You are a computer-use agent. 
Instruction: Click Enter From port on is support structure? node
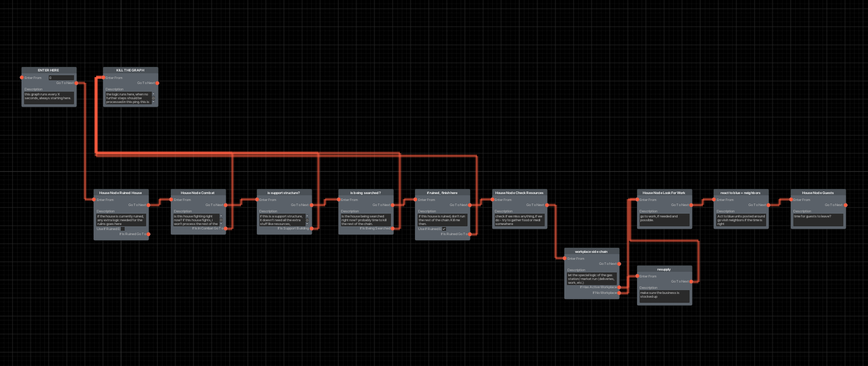tap(257, 200)
